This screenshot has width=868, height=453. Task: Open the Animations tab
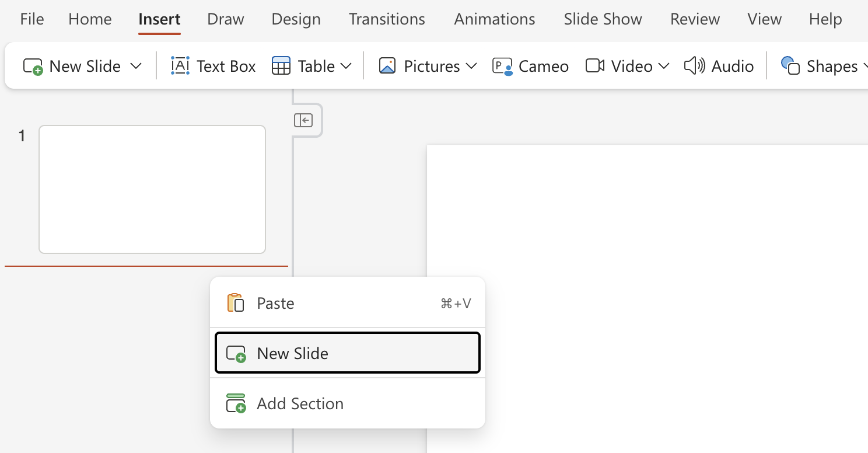(x=495, y=19)
